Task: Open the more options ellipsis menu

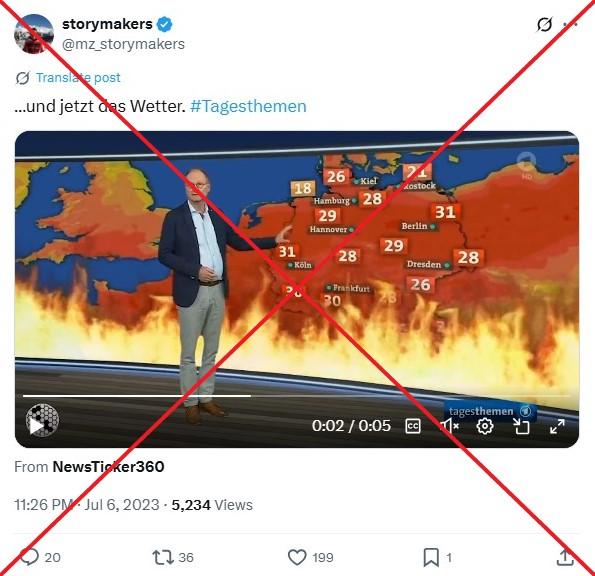Action: tap(570, 25)
